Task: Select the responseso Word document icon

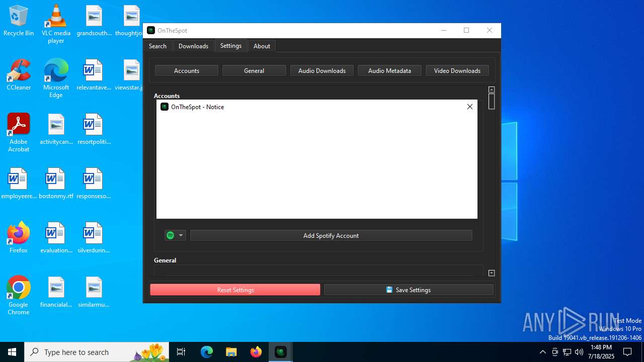Action: [94, 184]
